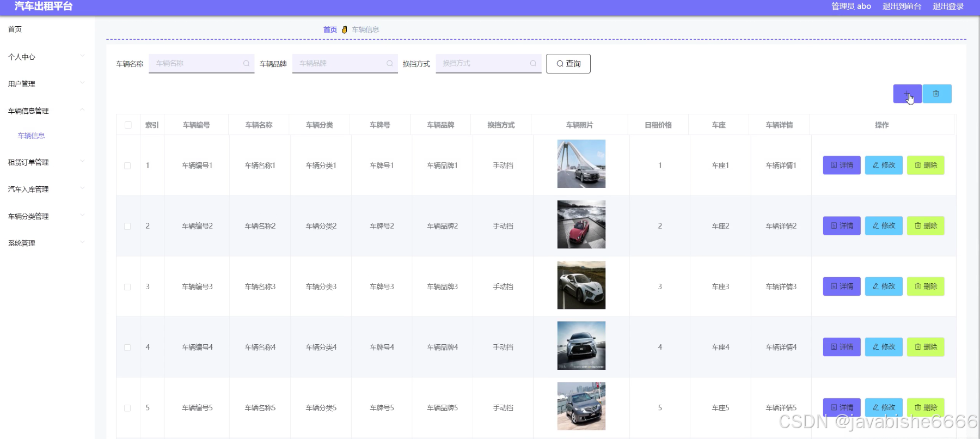Edit row 车辆编号4 with 修改

(x=884, y=346)
